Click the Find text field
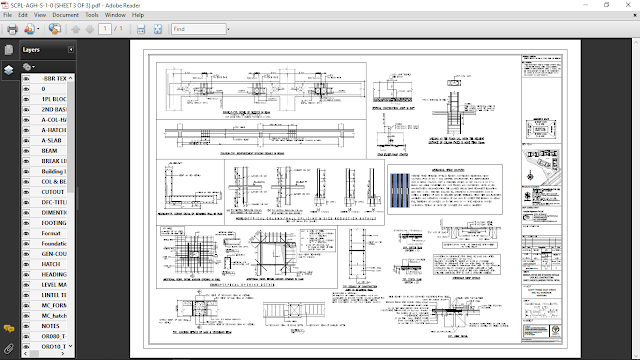The height and width of the screenshot is (360, 640). (x=199, y=29)
